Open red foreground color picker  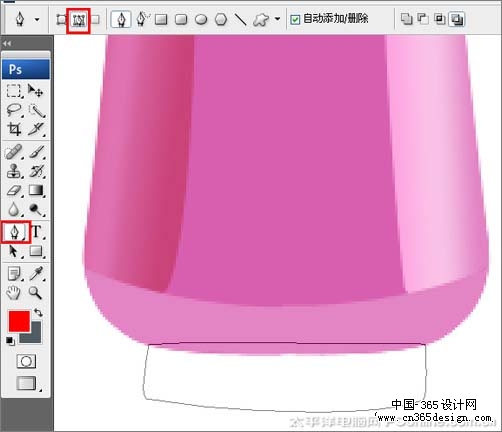click(19, 321)
